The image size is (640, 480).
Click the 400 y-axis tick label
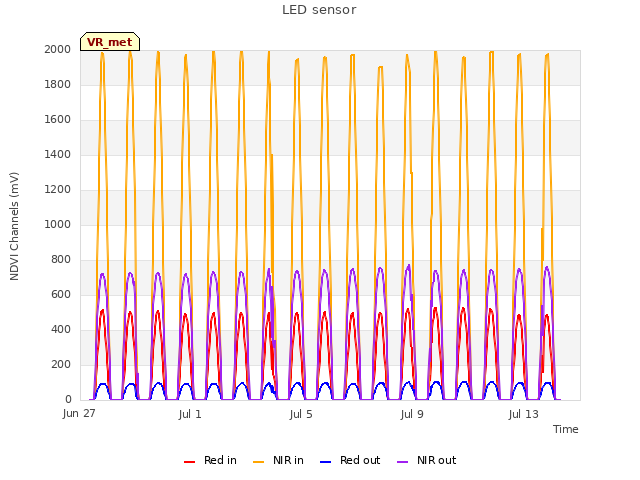coord(61,329)
